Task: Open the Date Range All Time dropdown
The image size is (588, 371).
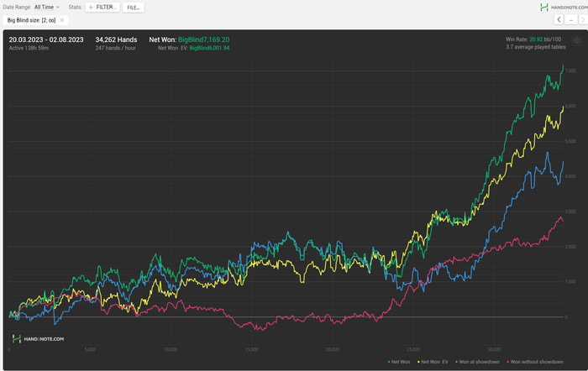Action: pyautogui.click(x=46, y=7)
